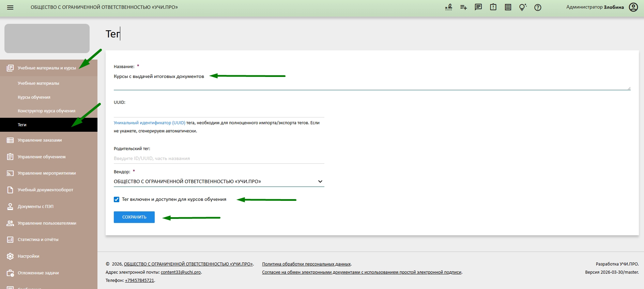644x289 pixels.
Task: Click the Название text area
Action: coord(371,81)
